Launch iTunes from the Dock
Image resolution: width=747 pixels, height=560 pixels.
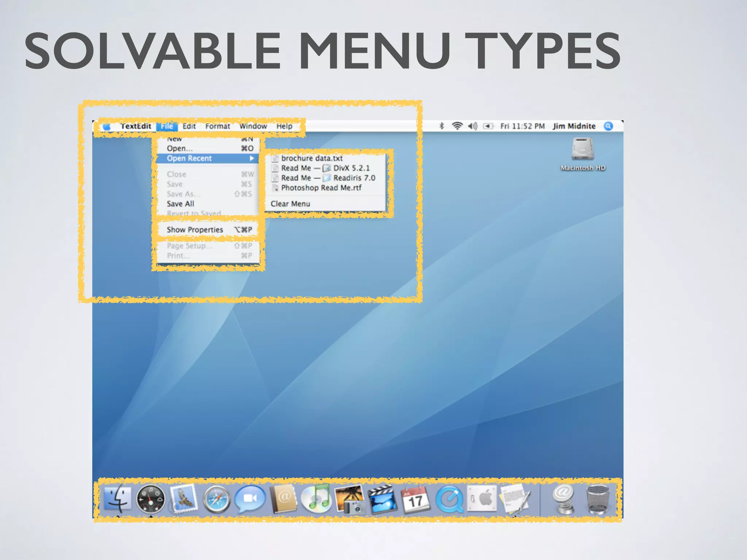pyautogui.click(x=316, y=498)
